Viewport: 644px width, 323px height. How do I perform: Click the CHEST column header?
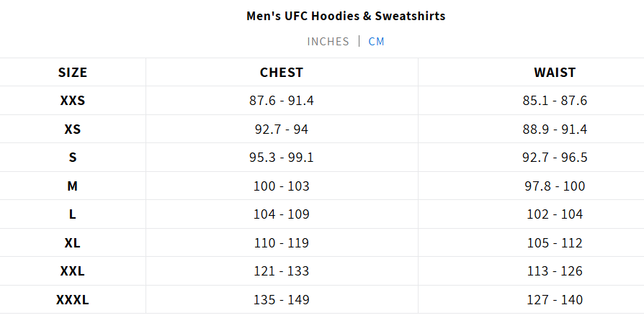point(282,73)
